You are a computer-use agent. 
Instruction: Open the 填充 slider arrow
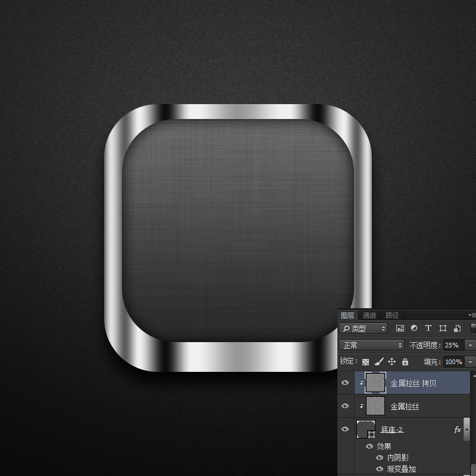(470, 362)
